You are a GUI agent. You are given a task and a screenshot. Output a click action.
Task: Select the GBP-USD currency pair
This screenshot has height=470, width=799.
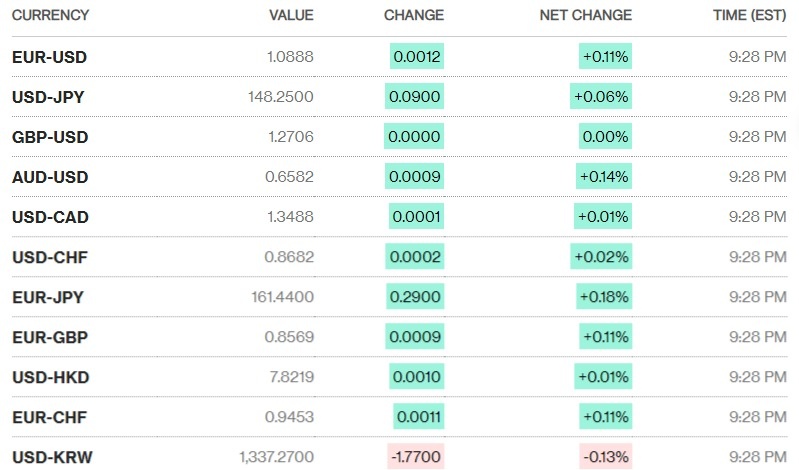pyautogui.click(x=50, y=137)
